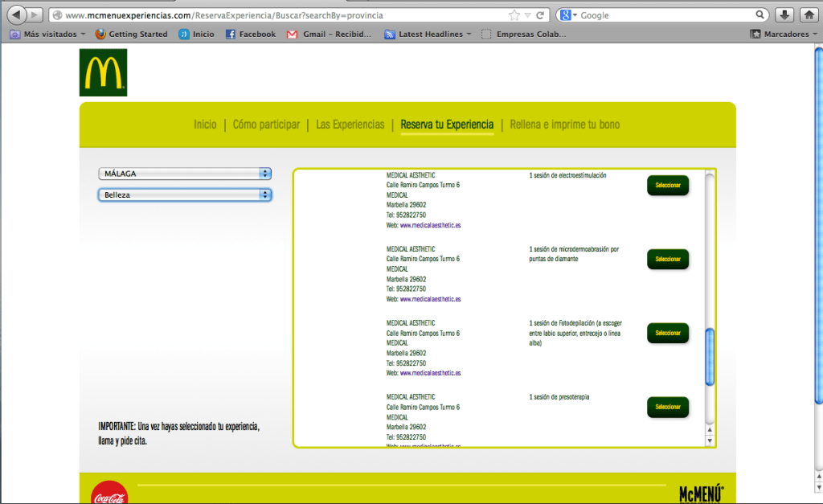
Task: Open the browser downloads arrow icon
Action: pyautogui.click(x=784, y=15)
